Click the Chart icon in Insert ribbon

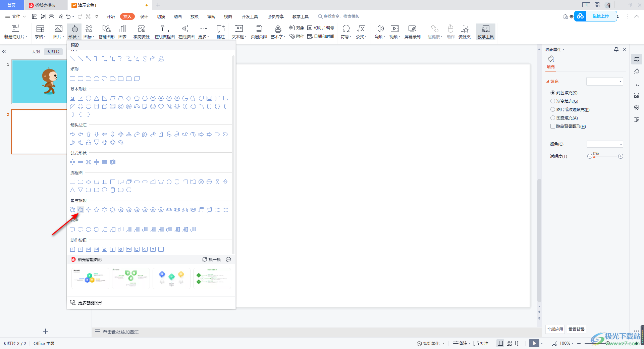pyautogui.click(x=122, y=32)
